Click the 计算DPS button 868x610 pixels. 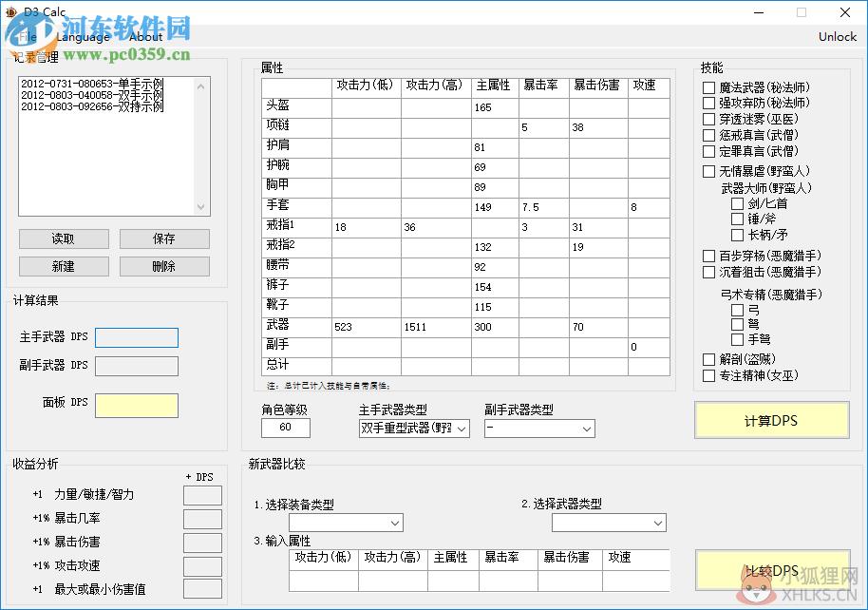[772, 421]
